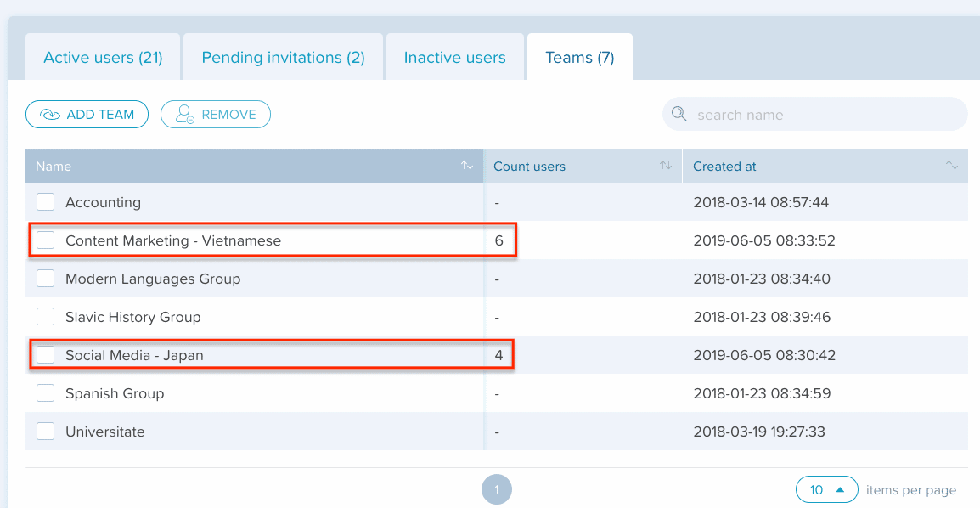Screen dimensions: 980x508
Task: Click the sort icon on Count users column
Action: point(664,166)
